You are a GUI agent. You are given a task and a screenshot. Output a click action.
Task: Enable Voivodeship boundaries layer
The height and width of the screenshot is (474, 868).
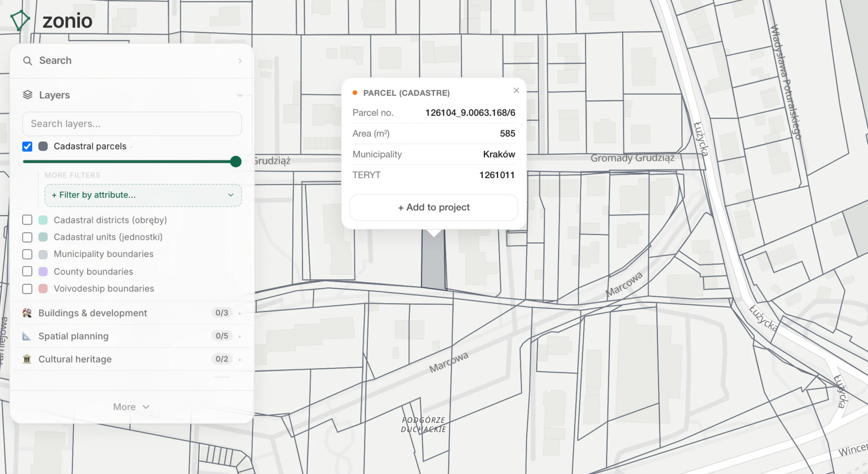(27, 289)
